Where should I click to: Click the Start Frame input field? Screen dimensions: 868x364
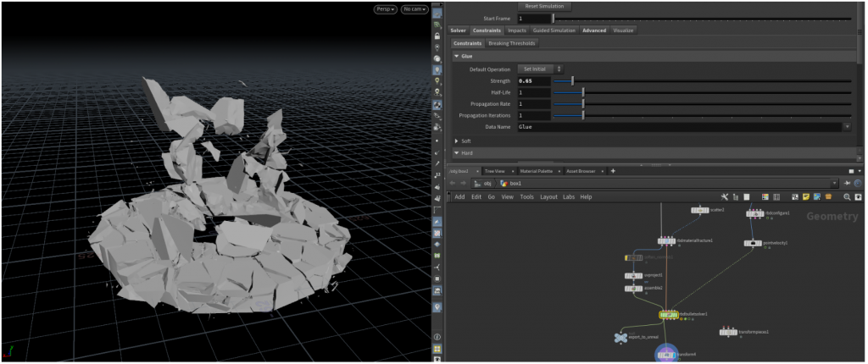(x=534, y=19)
